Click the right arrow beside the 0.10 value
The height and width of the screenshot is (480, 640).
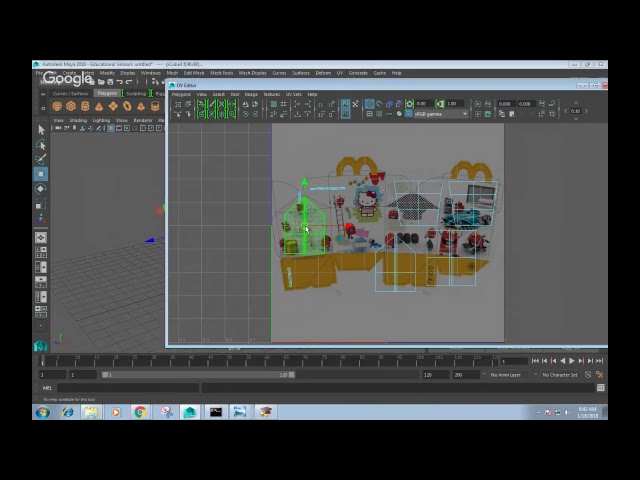coord(587,111)
